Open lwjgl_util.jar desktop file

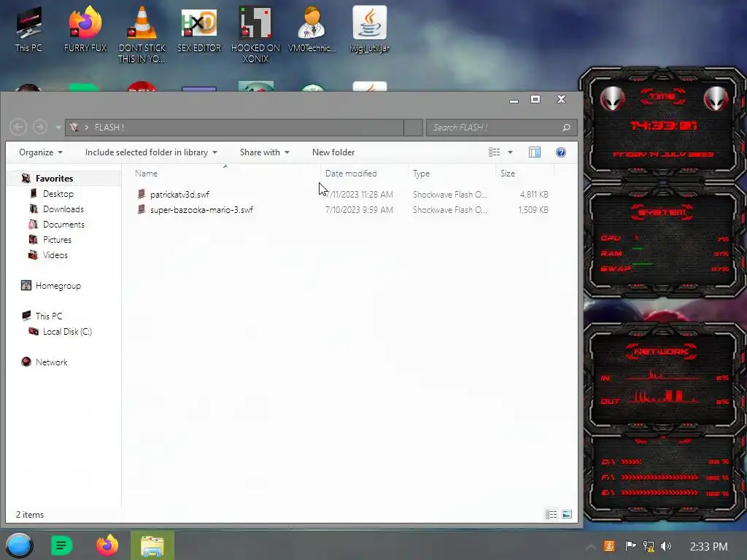(370, 29)
